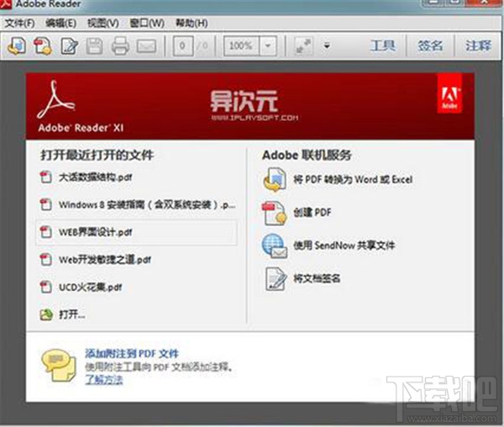Image resolution: width=504 pixels, height=427 pixels.
Task: Click the Convert PDF to Word icon
Action: pos(274,179)
